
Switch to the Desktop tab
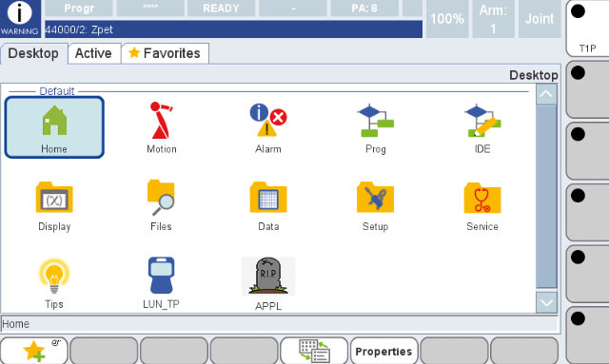pyautogui.click(x=33, y=53)
